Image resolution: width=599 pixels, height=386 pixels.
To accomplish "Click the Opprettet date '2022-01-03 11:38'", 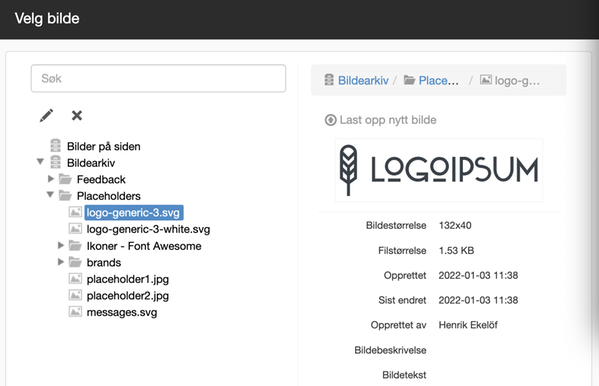I will point(478,275).
